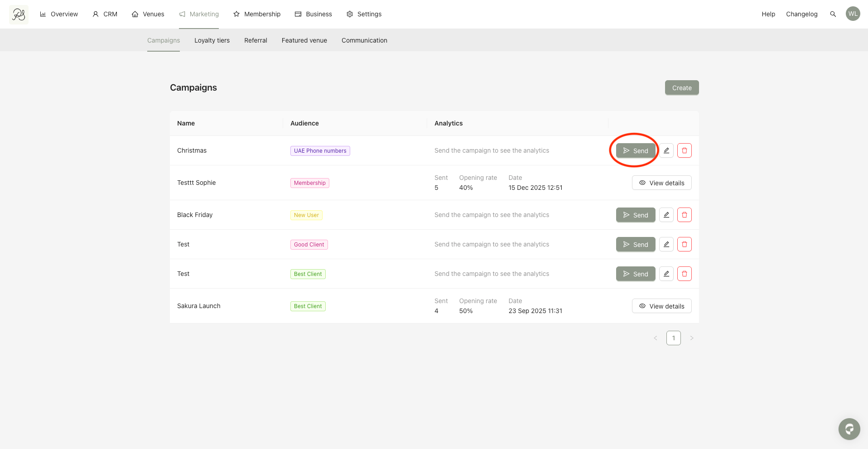Send the Black Friday campaign

[x=636, y=215]
